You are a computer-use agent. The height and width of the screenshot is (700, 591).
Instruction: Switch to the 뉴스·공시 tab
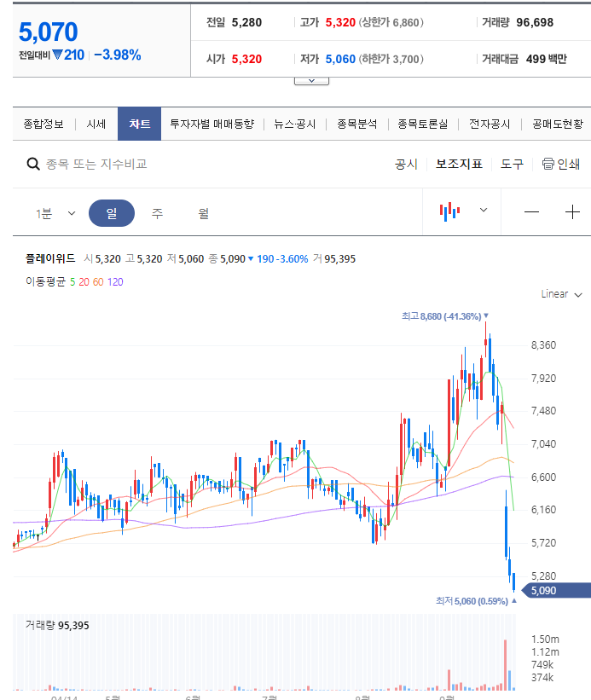tap(295, 124)
